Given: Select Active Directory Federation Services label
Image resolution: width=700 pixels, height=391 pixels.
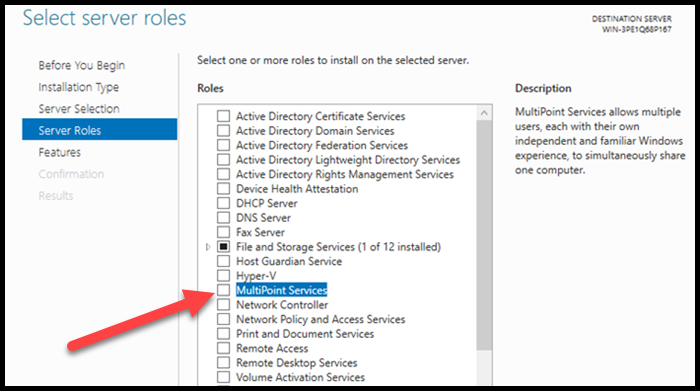Looking at the screenshot, I should pyautogui.click(x=322, y=146).
